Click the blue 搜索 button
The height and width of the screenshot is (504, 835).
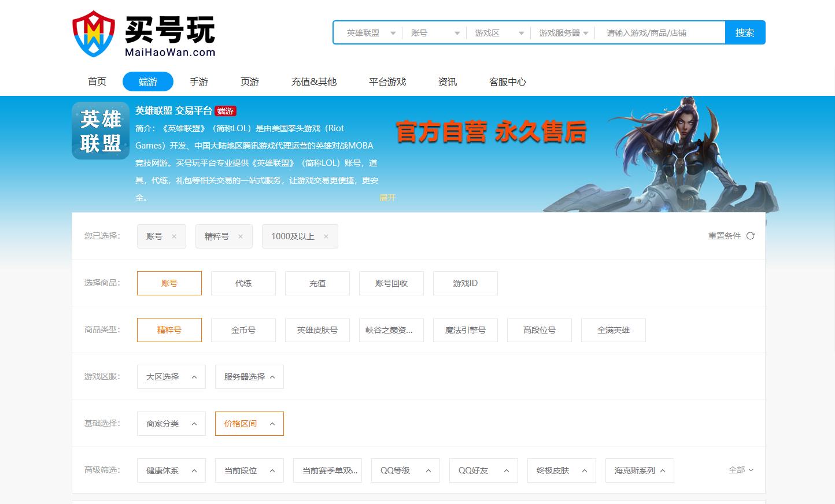745,32
